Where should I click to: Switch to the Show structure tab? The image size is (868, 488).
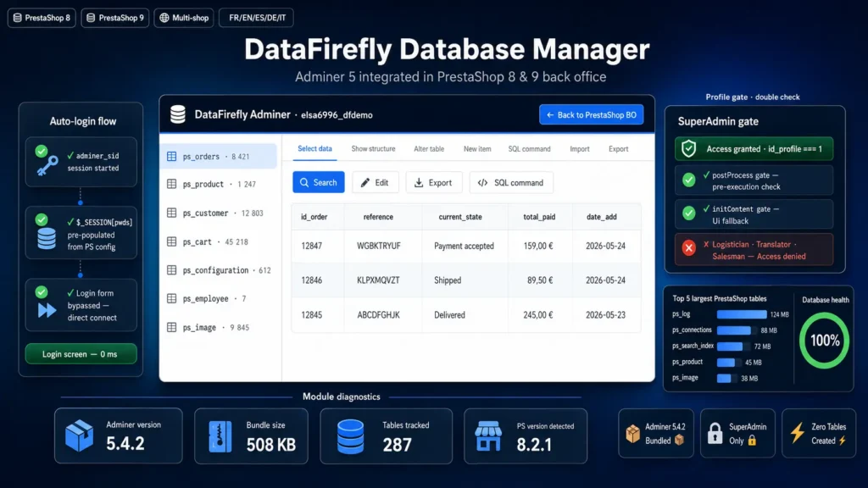[x=373, y=149]
